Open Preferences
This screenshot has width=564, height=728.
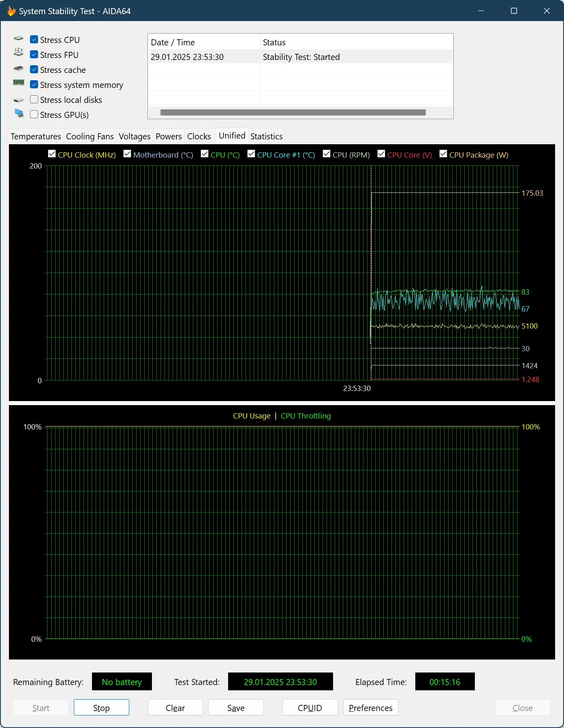371,708
